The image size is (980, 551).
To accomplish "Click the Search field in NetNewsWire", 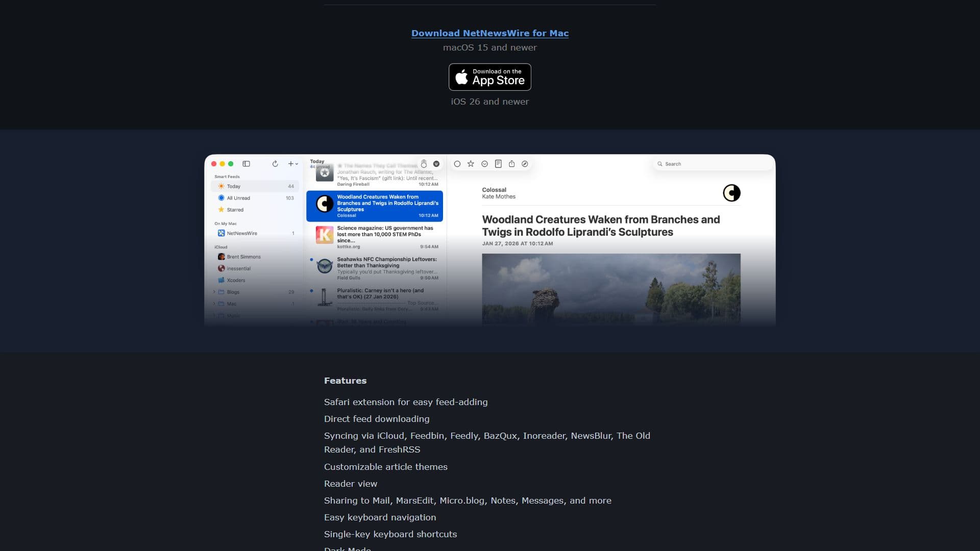I will tap(713, 164).
